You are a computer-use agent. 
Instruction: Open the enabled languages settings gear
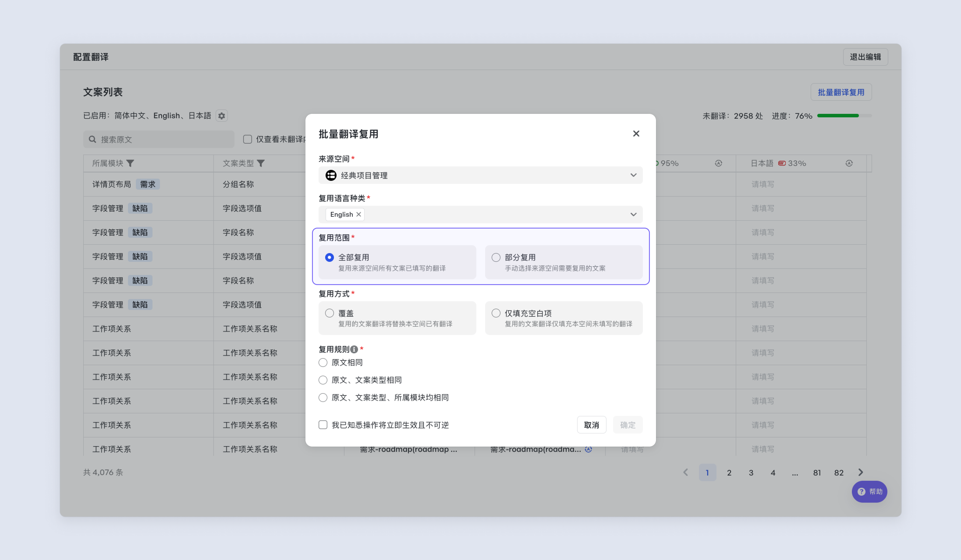point(222,116)
